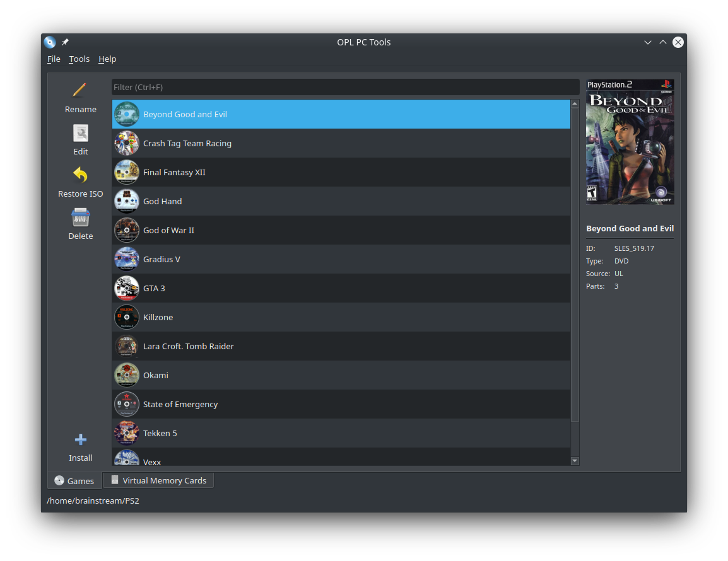This screenshot has width=728, height=561.
Task: Select Tekken 5 title
Action: coord(160,434)
